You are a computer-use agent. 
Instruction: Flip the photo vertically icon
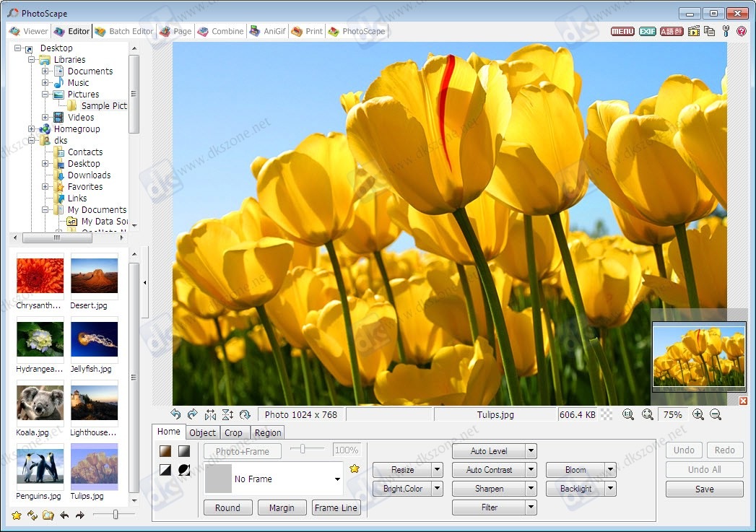tap(227, 414)
